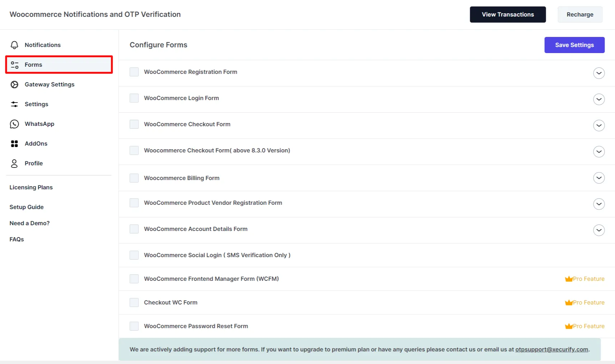615x364 pixels.
Task: Expand the WooCommerce Checkout Form chevron
Action: [x=599, y=125]
